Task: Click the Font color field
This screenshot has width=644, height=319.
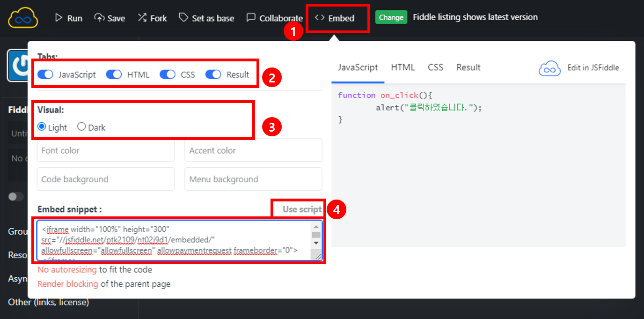Action: point(106,150)
